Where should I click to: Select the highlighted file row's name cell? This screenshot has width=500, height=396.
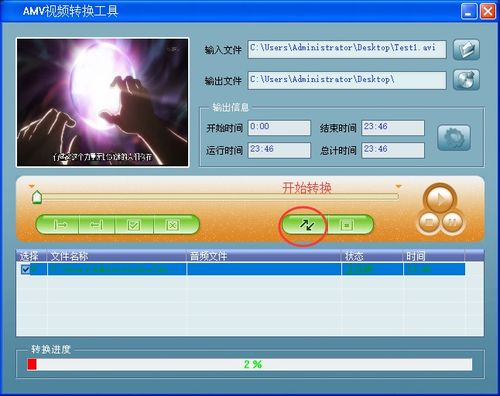[117, 269]
